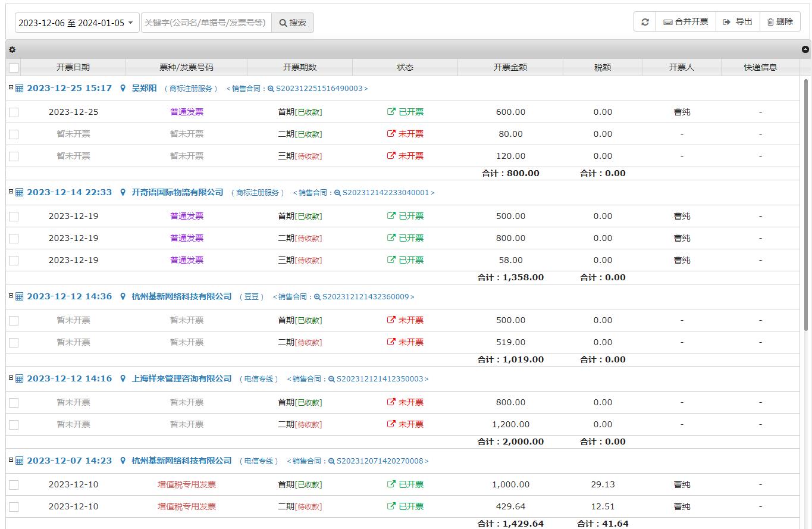The height and width of the screenshot is (529, 812).
Task: Sort by 税额 column header
Action: (x=603, y=67)
